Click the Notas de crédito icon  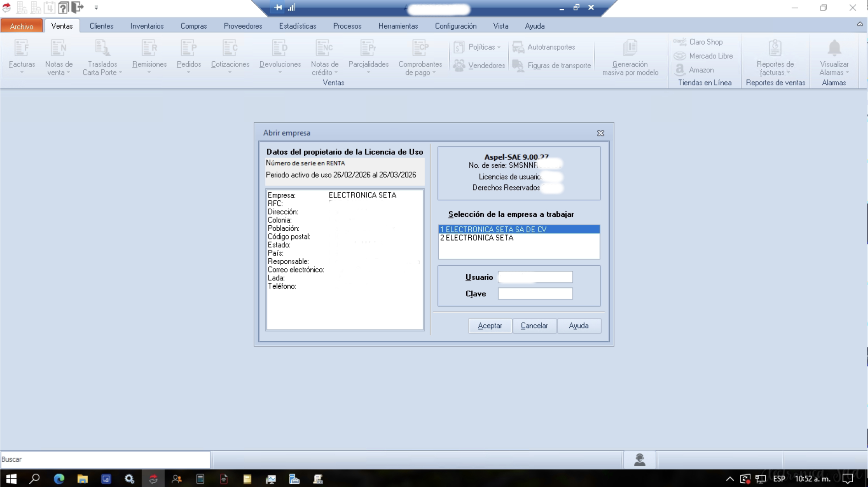[324, 56]
